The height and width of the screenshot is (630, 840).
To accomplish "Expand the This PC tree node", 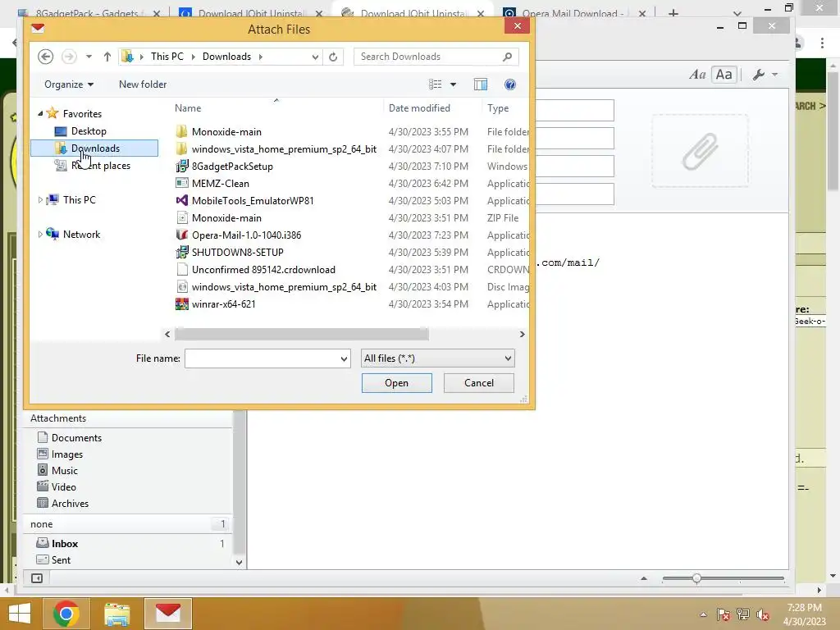I will click(x=40, y=200).
